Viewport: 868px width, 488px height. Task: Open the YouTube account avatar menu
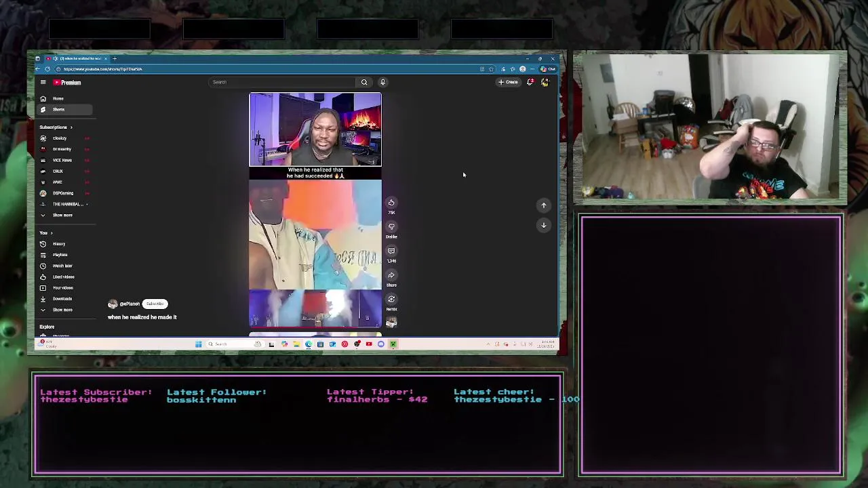[545, 82]
